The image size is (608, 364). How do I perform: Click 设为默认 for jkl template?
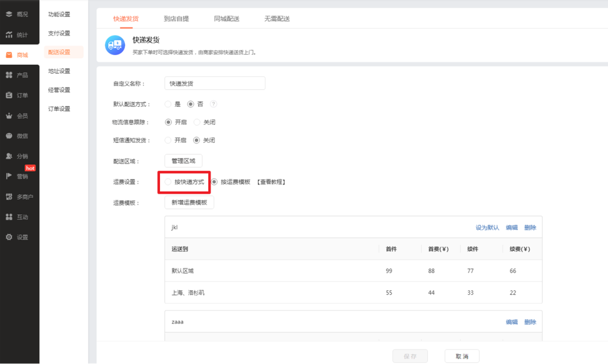[x=488, y=227]
